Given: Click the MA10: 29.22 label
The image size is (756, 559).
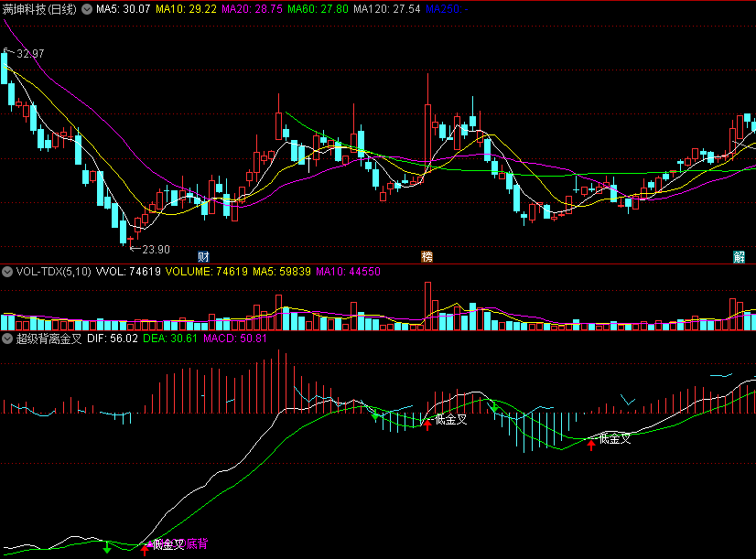Looking at the screenshot, I should (x=186, y=9).
